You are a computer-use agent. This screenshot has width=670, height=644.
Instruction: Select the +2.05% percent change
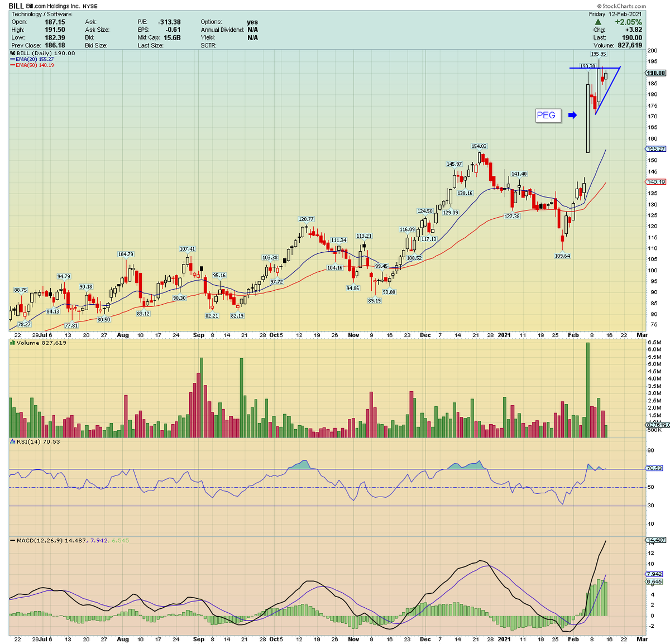(629, 22)
